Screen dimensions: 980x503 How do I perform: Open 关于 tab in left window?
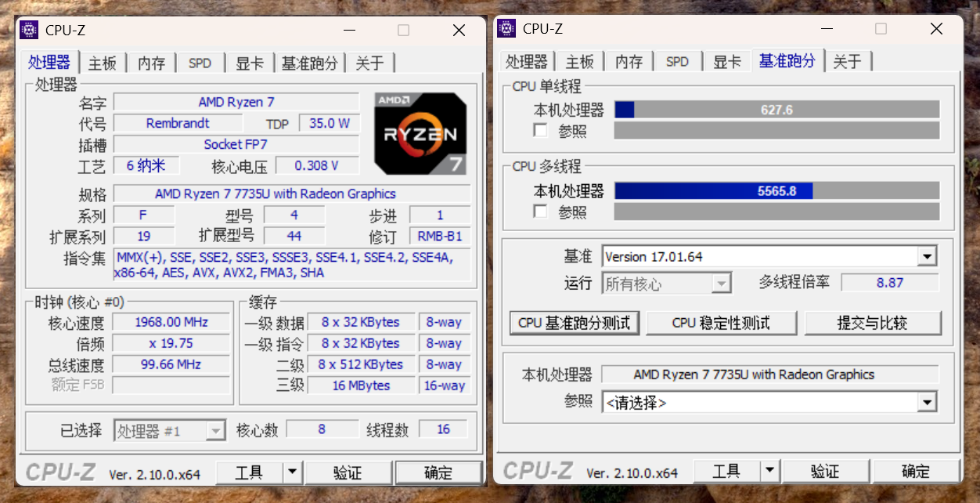click(x=369, y=63)
